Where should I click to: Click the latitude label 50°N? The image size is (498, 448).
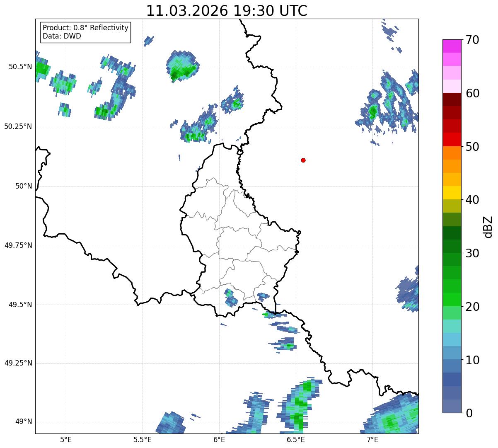click(x=23, y=186)
